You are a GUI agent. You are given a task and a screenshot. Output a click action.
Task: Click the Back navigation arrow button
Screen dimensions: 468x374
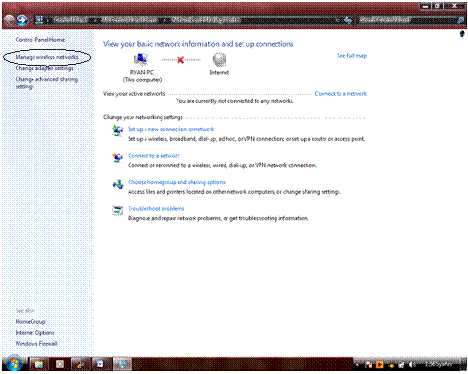(9, 20)
